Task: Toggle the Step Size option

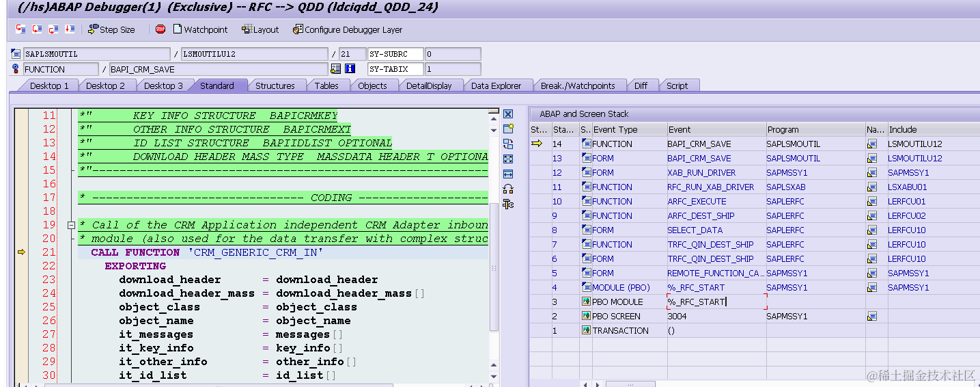Action: tap(111, 29)
